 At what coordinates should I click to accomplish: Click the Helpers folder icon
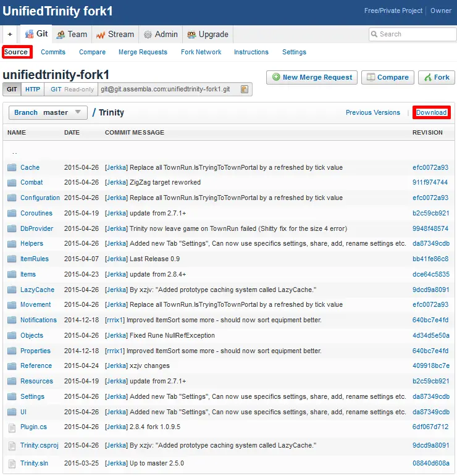coord(12,243)
